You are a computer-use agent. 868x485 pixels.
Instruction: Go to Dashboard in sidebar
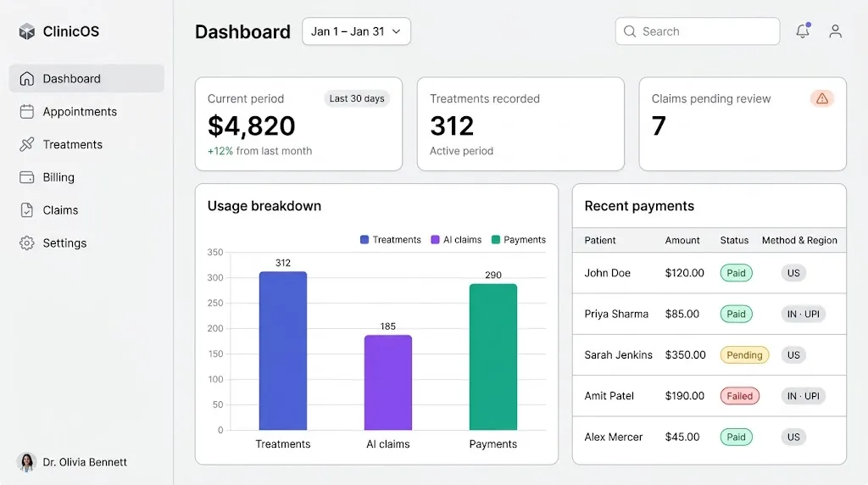point(87,79)
